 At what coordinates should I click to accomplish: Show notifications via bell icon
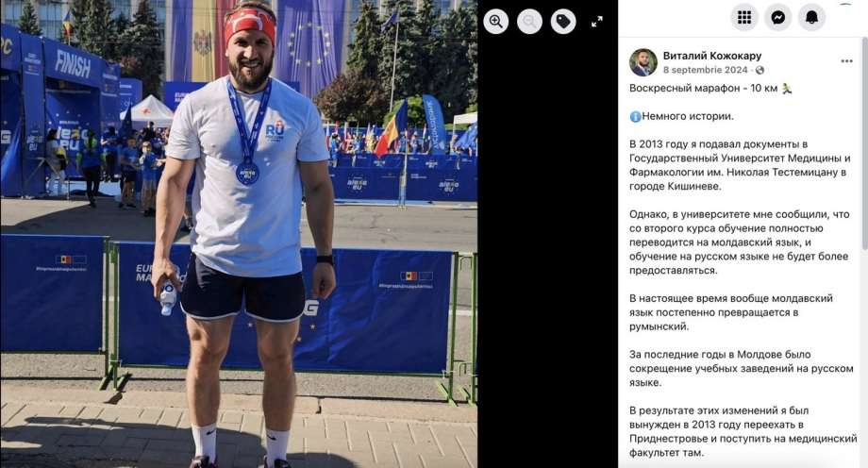[x=811, y=18]
